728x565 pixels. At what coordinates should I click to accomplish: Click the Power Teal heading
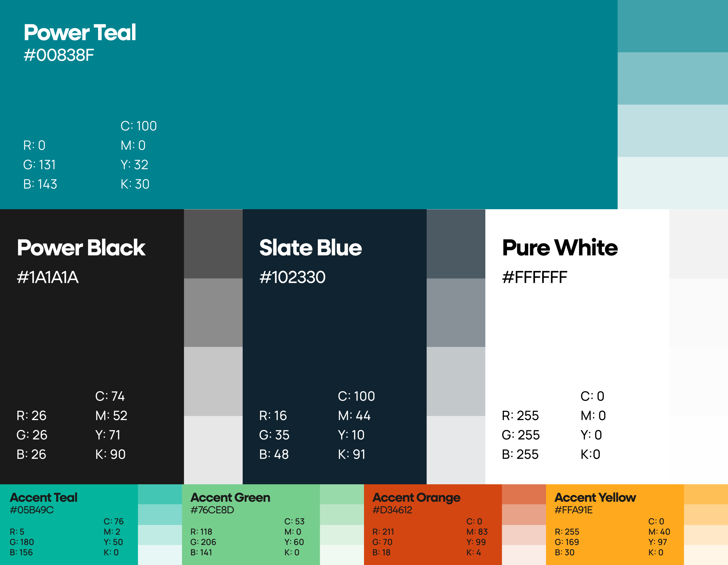click(80, 33)
